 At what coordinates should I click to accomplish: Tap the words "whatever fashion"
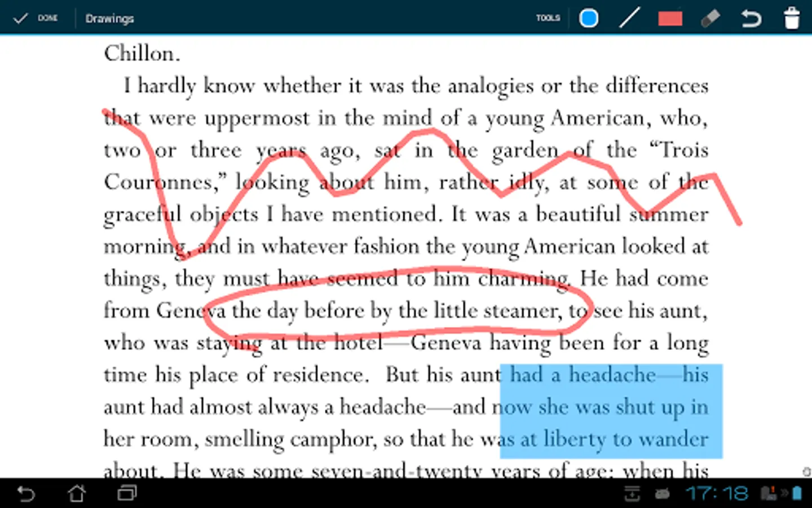tap(341, 247)
